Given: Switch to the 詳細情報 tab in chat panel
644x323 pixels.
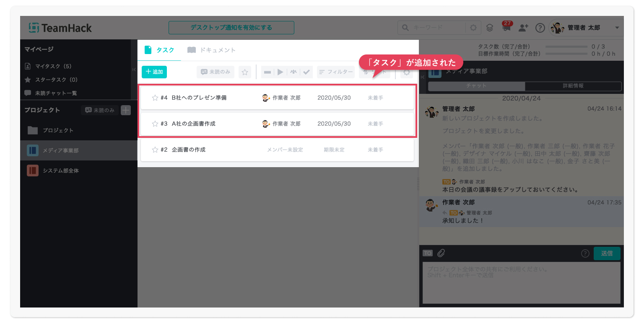Looking at the screenshot, I should (573, 86).
